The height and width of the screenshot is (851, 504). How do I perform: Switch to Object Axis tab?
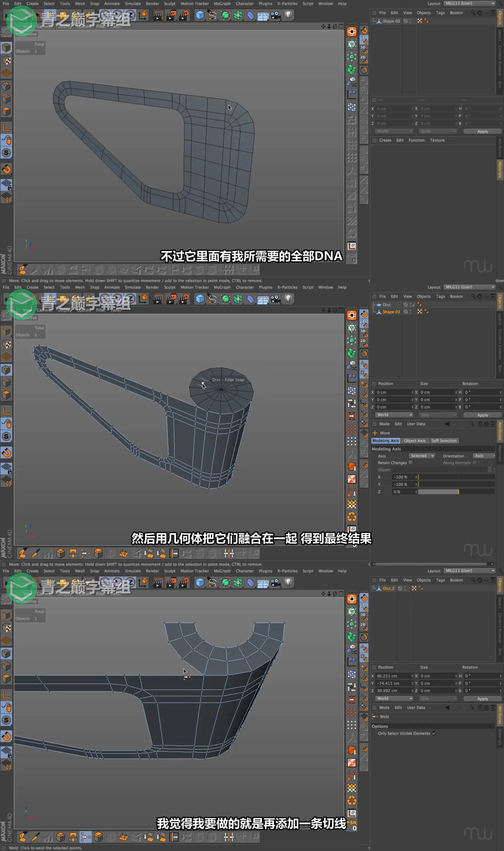tap(415, 441)
